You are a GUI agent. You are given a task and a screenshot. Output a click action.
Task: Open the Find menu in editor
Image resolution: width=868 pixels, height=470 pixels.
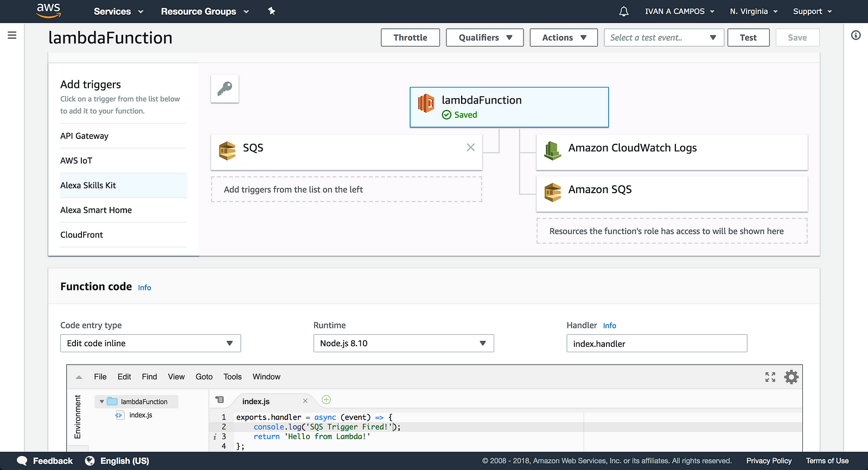click(149, 377)
